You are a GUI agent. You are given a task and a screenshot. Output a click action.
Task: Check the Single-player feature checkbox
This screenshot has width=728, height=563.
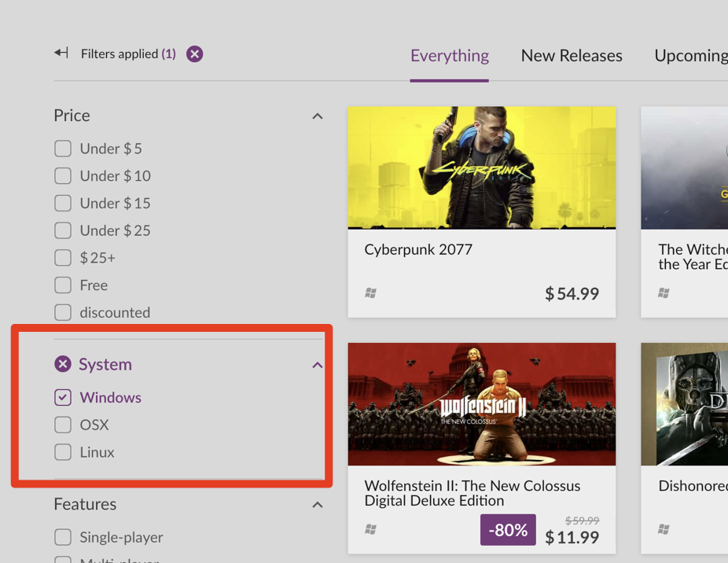pos(63,537)
